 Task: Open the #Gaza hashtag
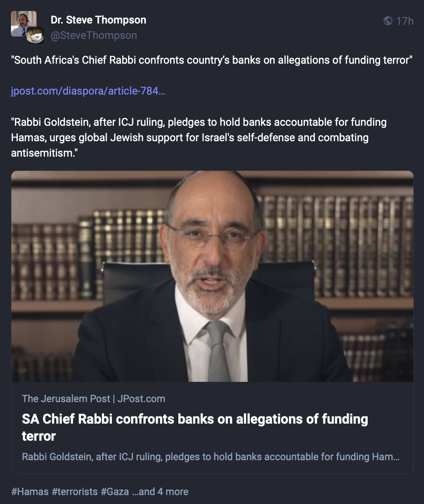[115, 491]
